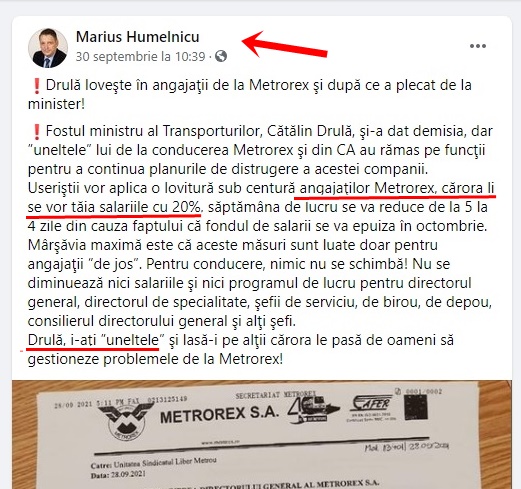Click the METROREX S.A. heading in the photo
This screenshot has width=521, height=489.
pyautogui.click(x=219, y=415)
